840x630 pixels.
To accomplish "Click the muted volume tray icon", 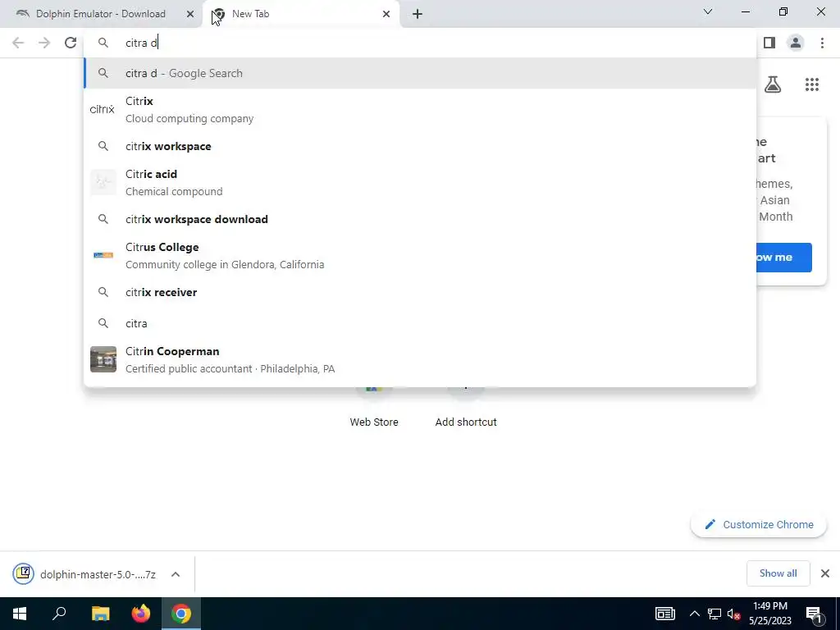I will click(x=733, y=614).
